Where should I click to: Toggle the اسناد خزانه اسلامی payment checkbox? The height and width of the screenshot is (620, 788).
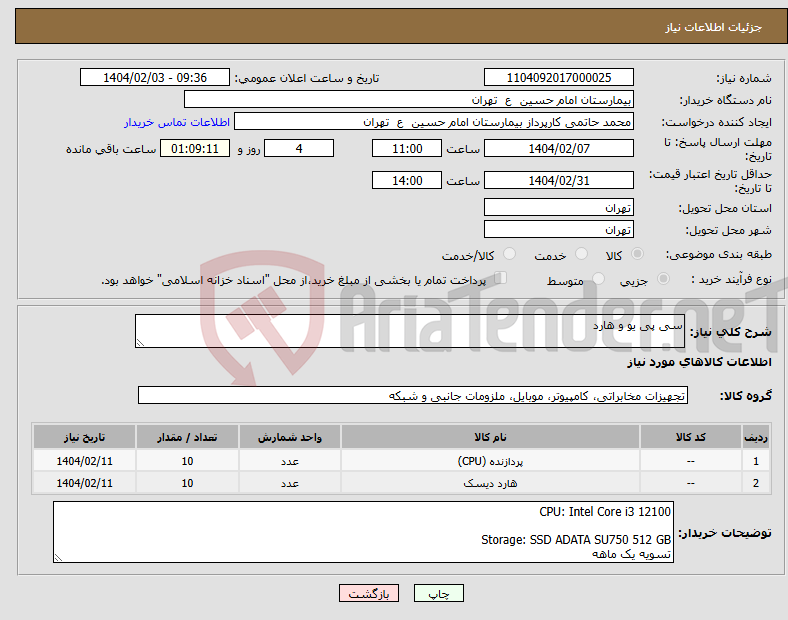click(x=501, y=278)
